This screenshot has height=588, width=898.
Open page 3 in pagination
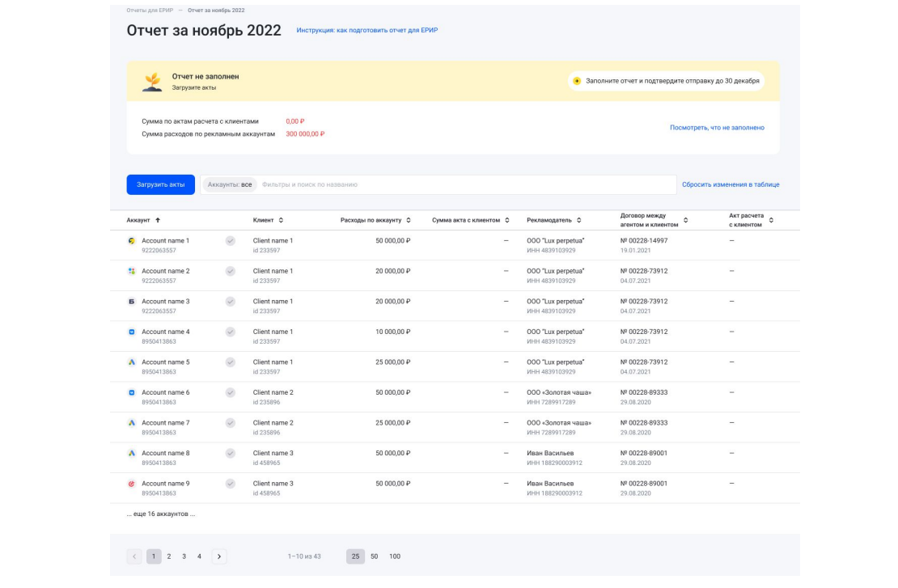[184, 556]
